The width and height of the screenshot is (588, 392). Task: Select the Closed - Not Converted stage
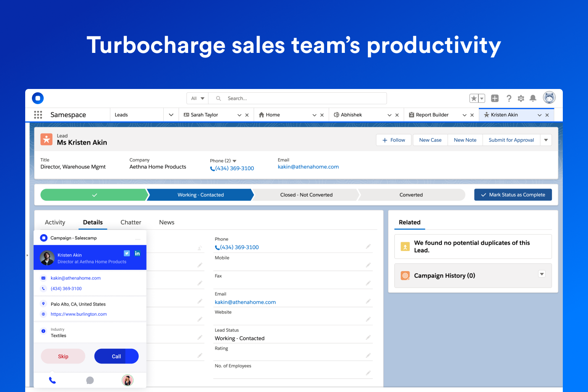click(x=306, y=194)
